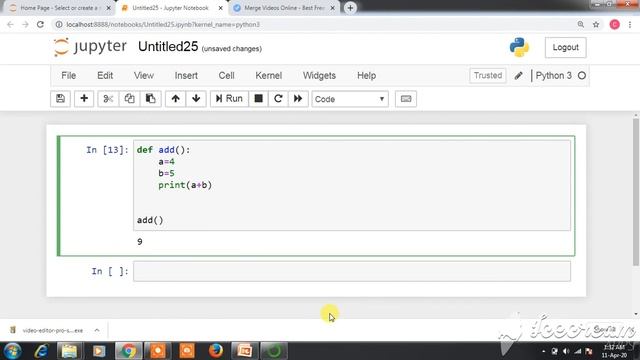Open a new browser tab

tap(350, 8)
